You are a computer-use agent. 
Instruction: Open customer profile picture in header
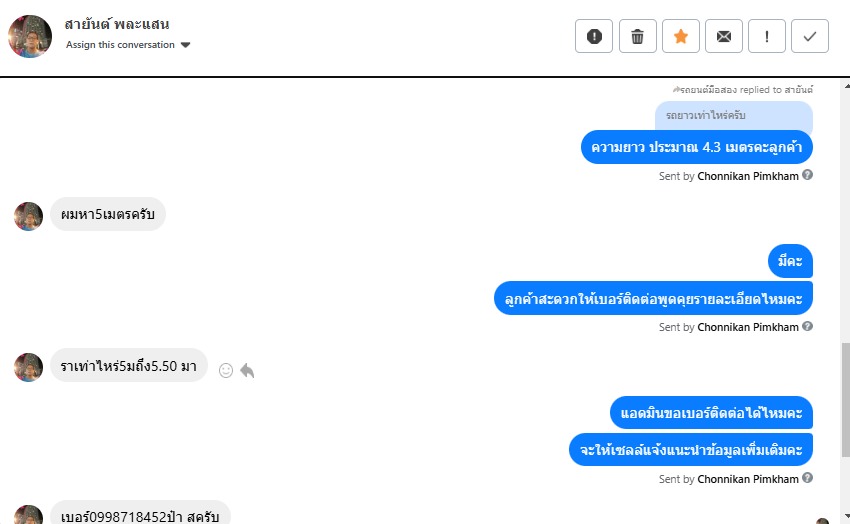point(30,36)
